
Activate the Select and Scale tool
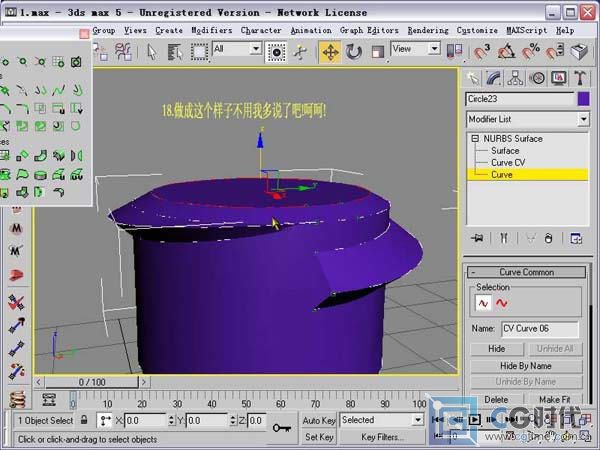[377, 52]
